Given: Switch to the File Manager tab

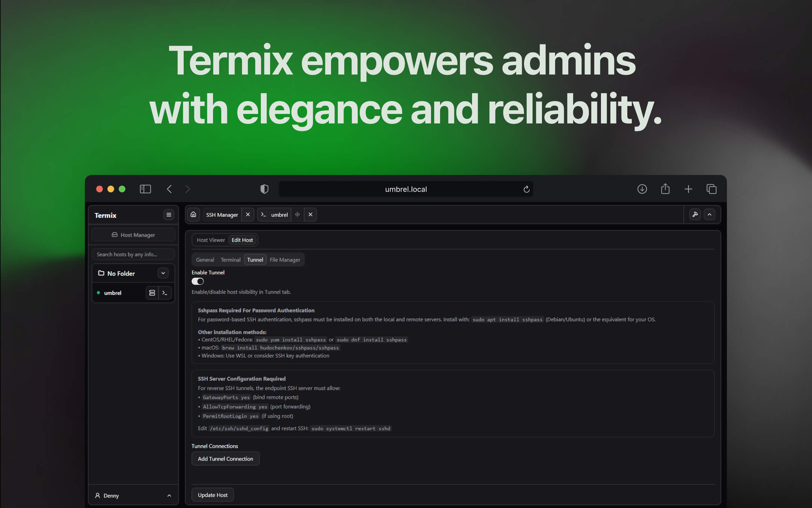Looking at the screenshot, I should 285,259.
